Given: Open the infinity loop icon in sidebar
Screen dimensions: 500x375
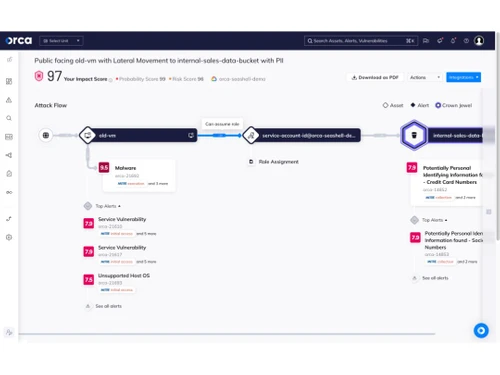Looking at the screenshot, I should [x=9, y=192].
